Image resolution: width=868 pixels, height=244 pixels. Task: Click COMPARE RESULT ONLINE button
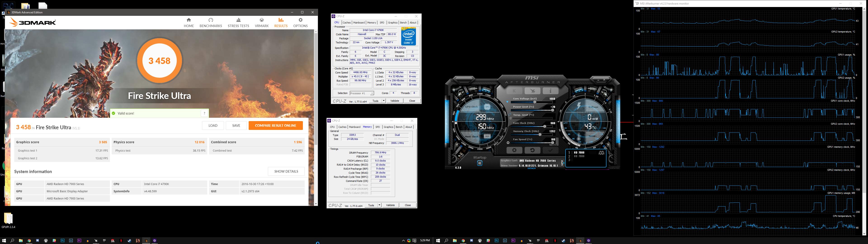(x=276, y=125)
